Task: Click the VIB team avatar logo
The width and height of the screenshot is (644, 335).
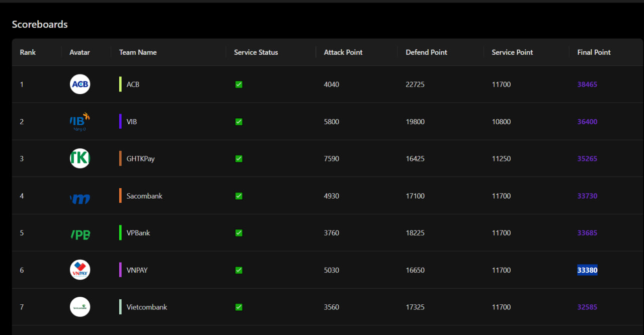Action: pos(80,121)
